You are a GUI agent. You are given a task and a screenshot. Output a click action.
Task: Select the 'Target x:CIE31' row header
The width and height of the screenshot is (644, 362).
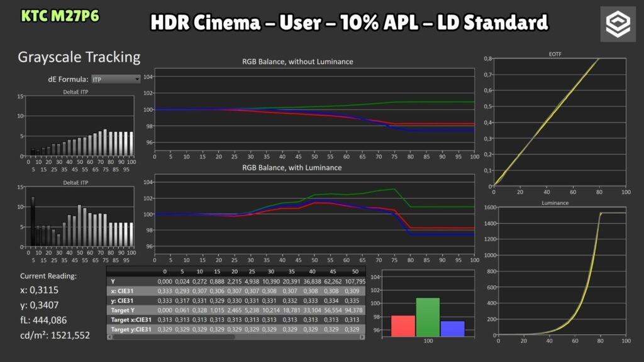click(x=131, y=320)
